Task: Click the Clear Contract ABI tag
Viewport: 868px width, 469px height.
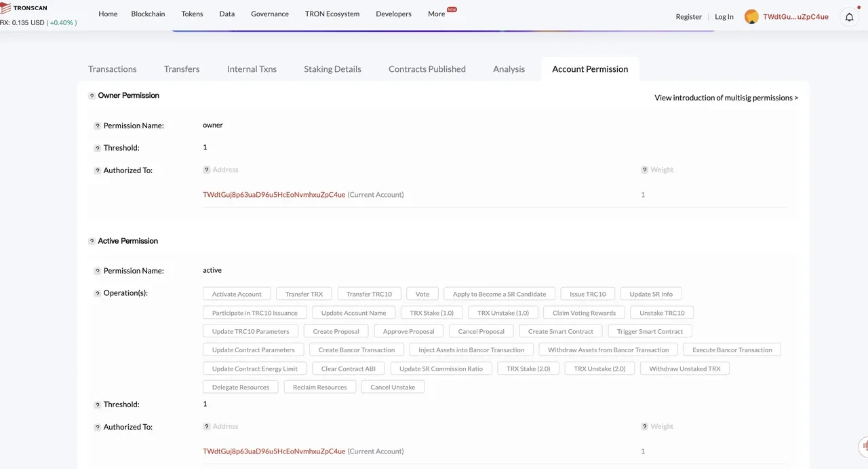Action: tap(349, 369)
